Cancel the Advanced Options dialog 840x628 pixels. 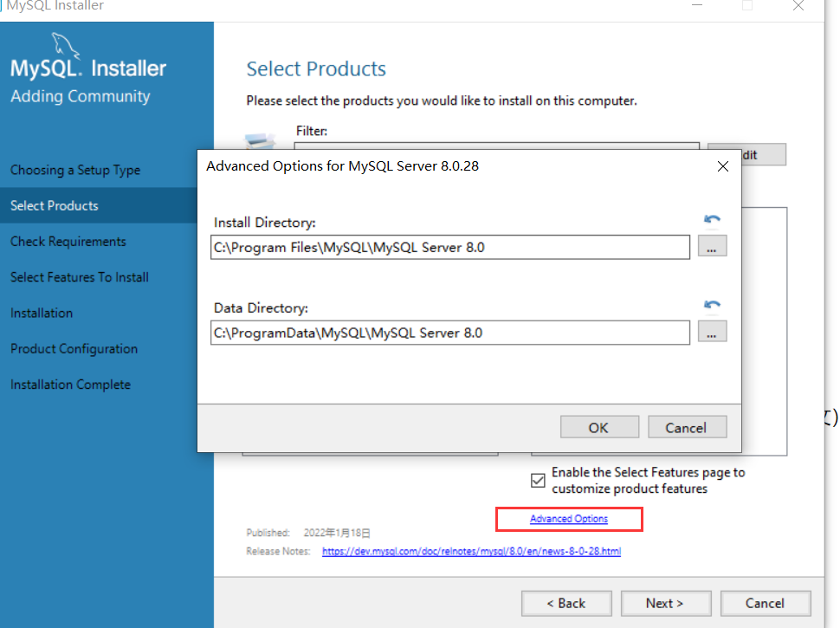coord(688,427)
